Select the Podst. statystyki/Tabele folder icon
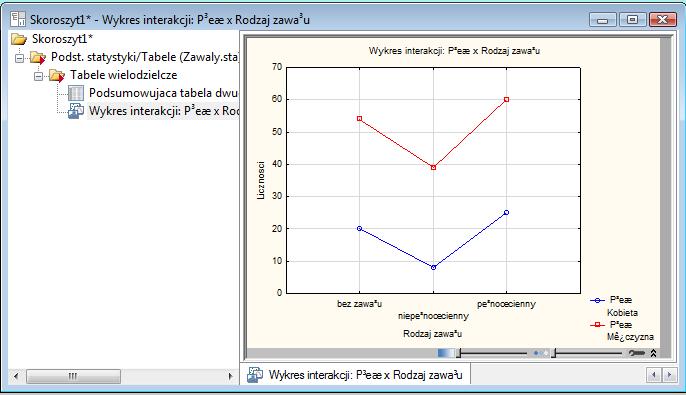The height and width of the screenshot is (395, 686). tap(38, 57)
